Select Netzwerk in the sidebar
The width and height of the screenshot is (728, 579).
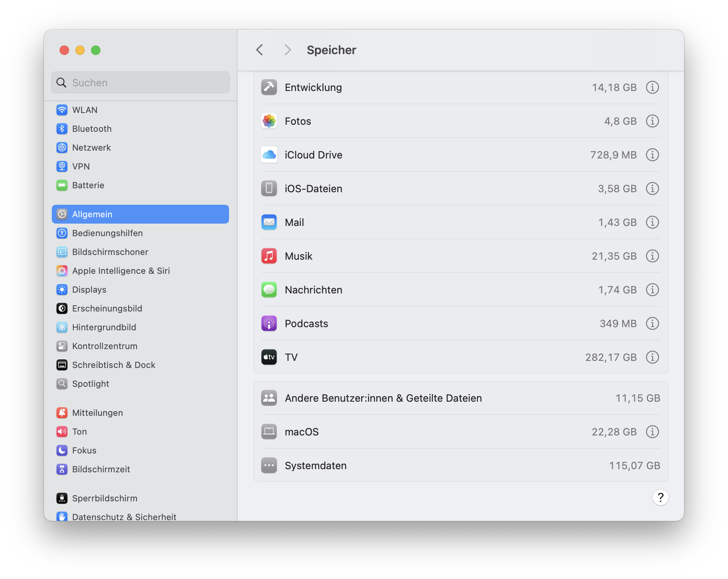pos(140,147)
